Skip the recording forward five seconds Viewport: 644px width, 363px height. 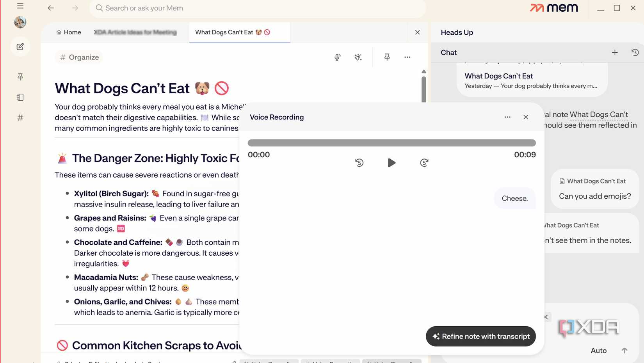click(x=424, y=163)
